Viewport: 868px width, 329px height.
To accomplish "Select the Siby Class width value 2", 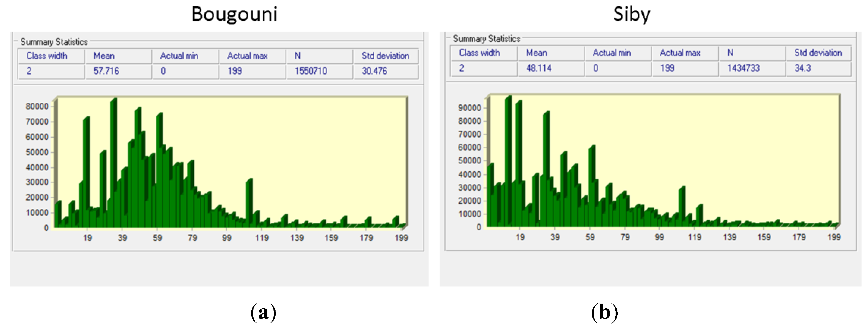I will tap(462, 68).
